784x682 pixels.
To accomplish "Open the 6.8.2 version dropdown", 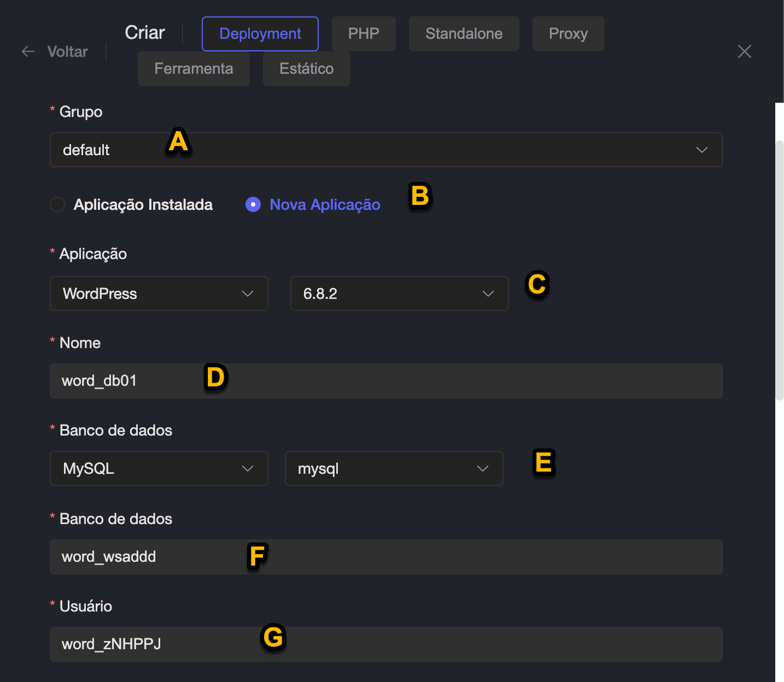I will (x=399, y=293).
